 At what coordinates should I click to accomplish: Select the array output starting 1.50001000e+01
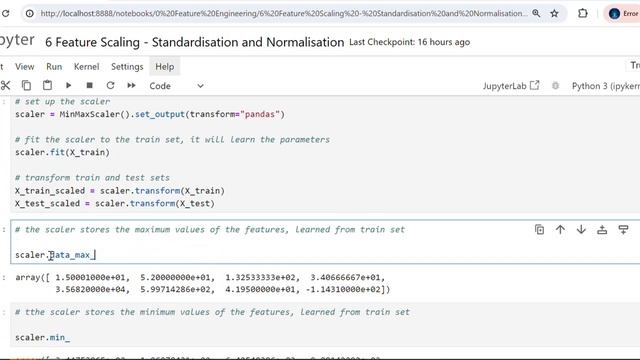coord(203,283)
